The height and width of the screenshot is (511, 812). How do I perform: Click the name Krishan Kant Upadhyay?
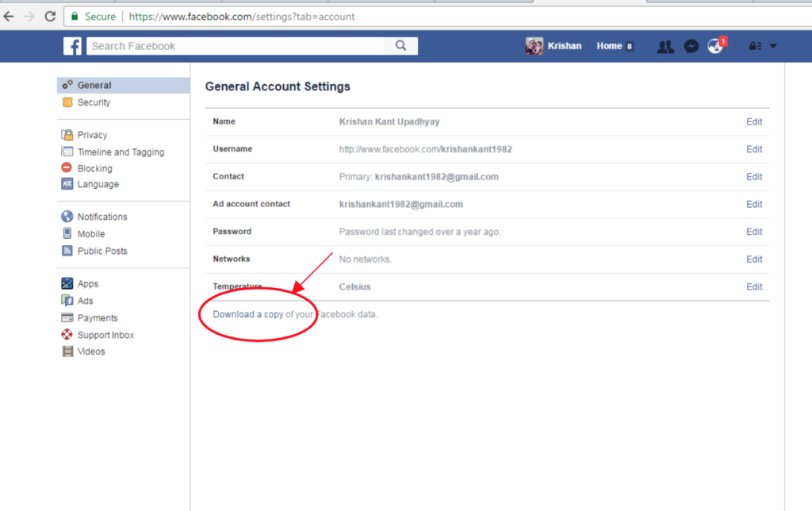tap(389, 121)
